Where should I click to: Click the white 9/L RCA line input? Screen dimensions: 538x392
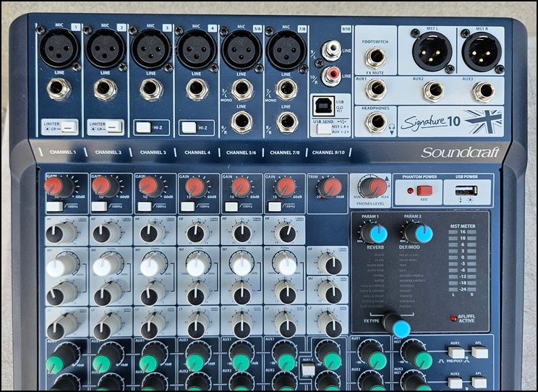click(x=331, y=50)
